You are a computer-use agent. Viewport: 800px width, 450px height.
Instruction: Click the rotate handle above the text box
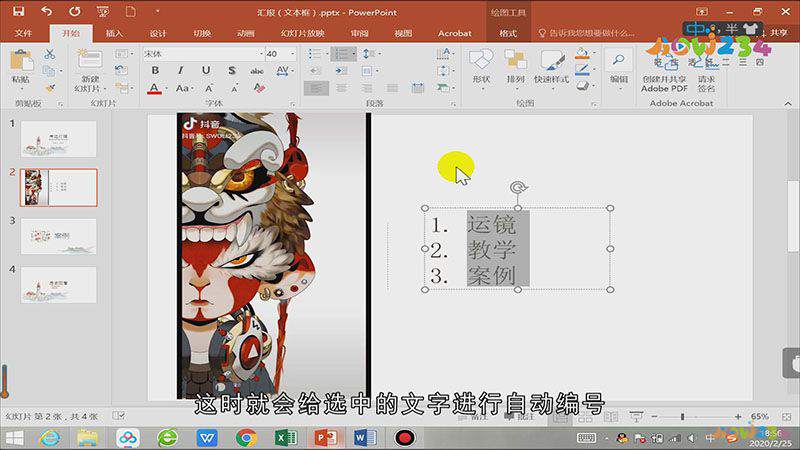[x=518, y=187]
